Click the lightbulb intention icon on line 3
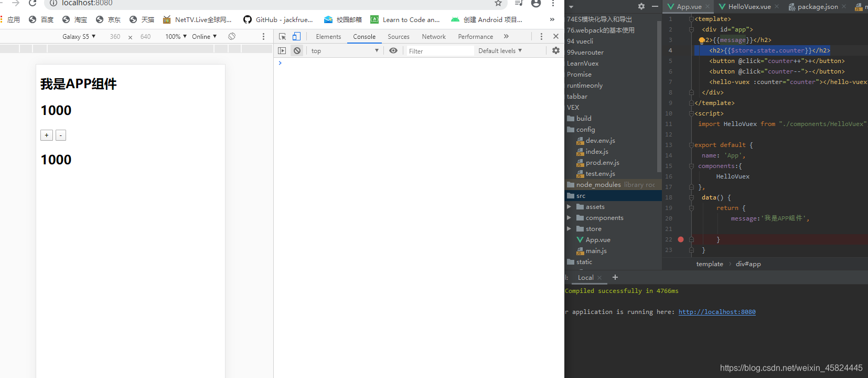The height and width of the screenshot is (378, 868). 701,40
